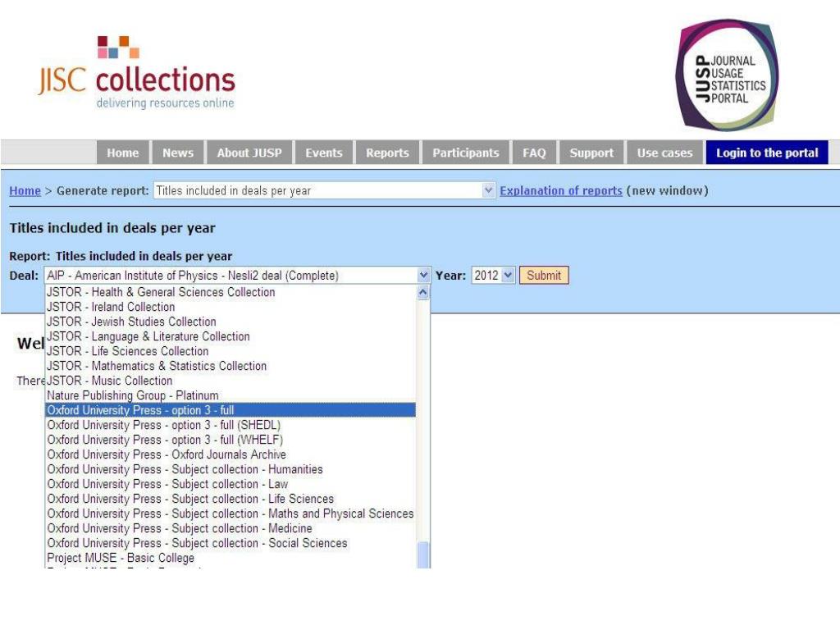The image size is (840, 630).
Task: Open the Generate report dropdown
Action: [325, 190]
